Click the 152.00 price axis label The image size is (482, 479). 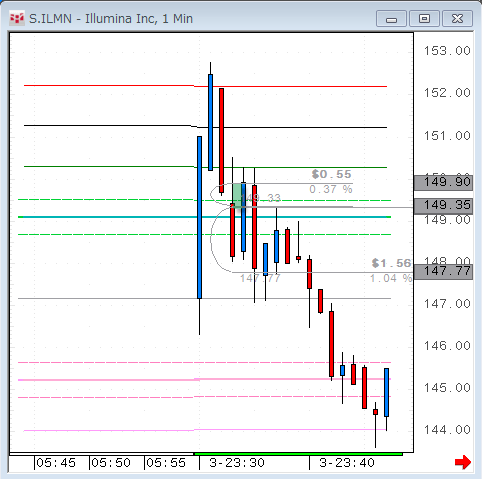click(x=447, y=93)
